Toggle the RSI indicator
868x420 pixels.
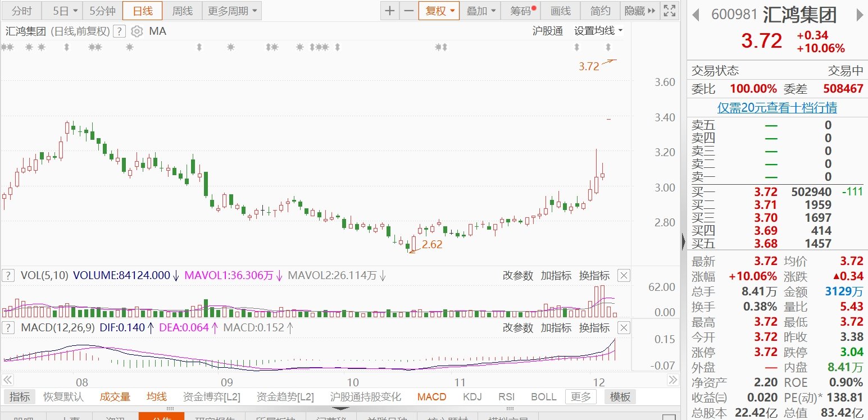pos(506,397)
